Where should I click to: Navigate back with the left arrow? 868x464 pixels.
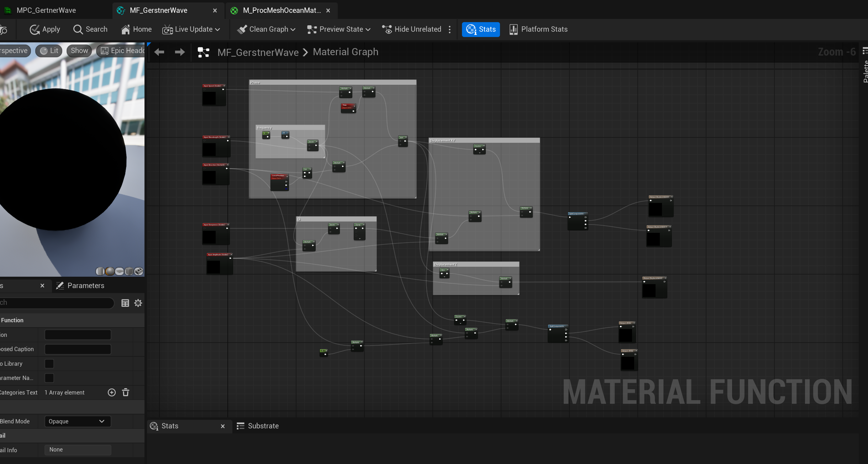tap(159, 52)
